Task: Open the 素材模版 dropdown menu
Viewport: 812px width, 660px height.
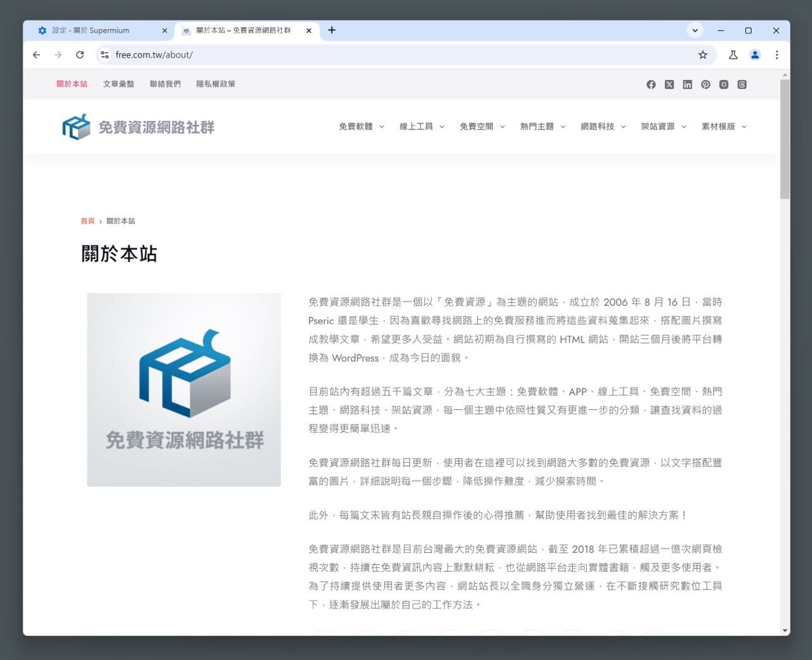Action: point(724,127)
